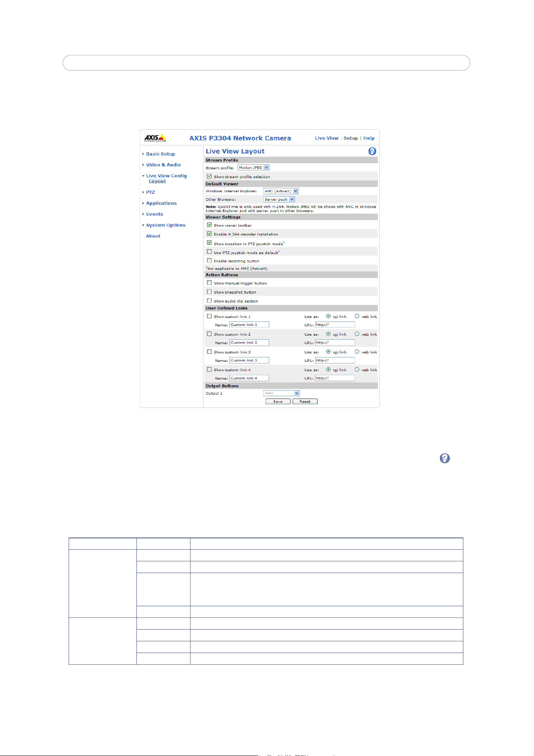Click the Default Viewer section header
Screen dimensions: 534x756
[291, 184]
